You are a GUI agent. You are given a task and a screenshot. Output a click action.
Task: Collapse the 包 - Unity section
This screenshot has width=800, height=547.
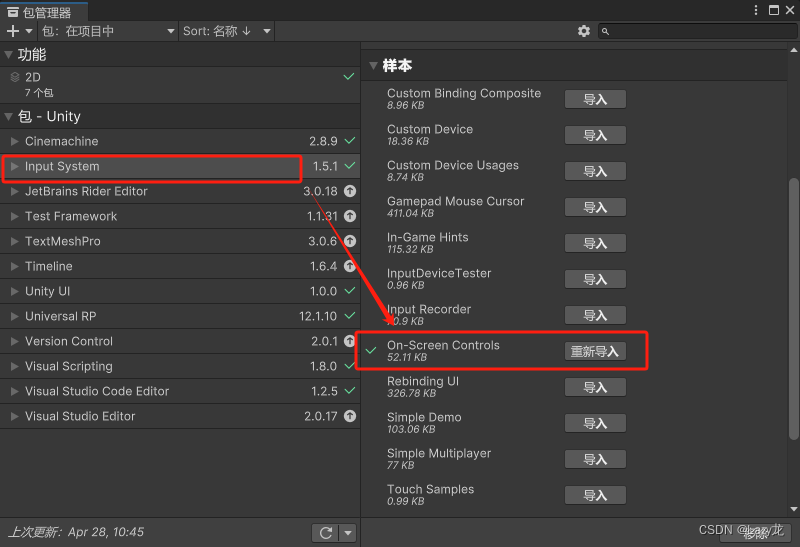[x=9, y=116]
